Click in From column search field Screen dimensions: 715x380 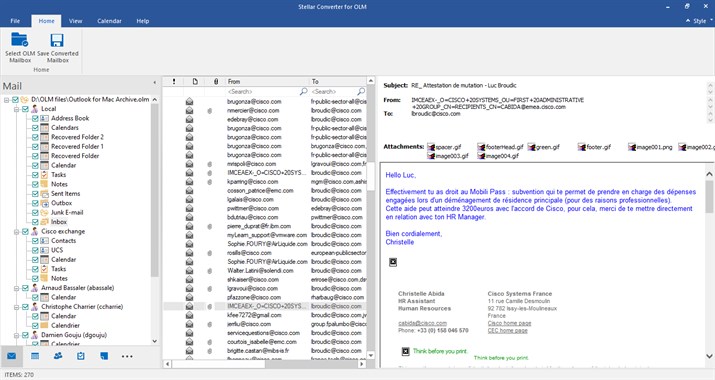(x=262, y=92)
